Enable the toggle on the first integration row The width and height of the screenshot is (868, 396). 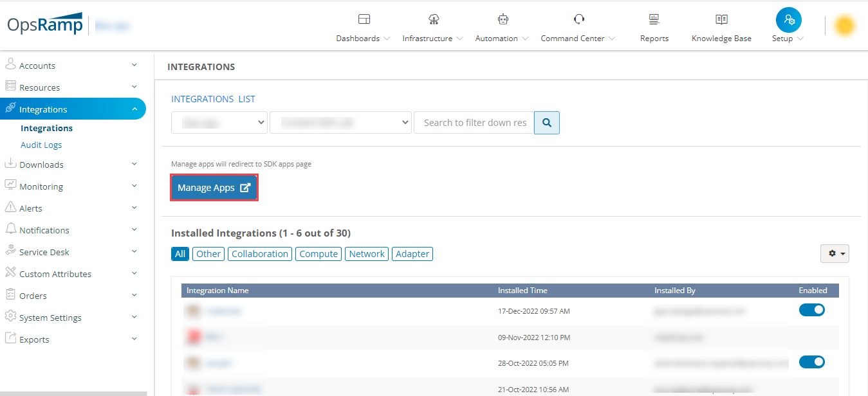[812, 309]
